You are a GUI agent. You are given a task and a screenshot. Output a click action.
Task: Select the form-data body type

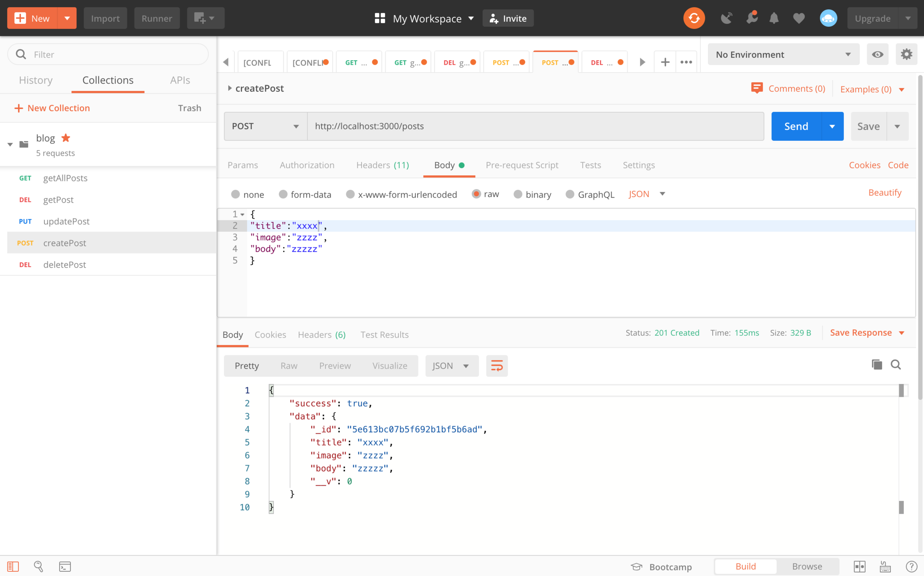coord(283,195)
